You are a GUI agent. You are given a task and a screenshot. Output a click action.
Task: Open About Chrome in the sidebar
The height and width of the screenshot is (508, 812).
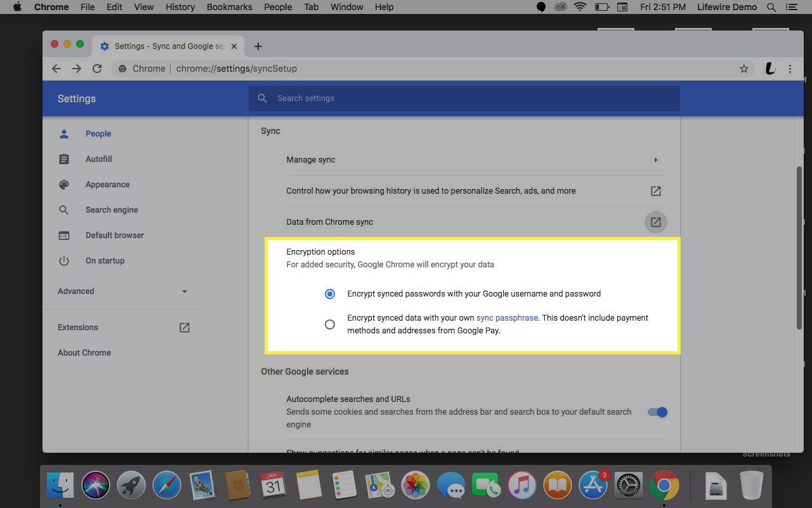[x=84, y=353]
